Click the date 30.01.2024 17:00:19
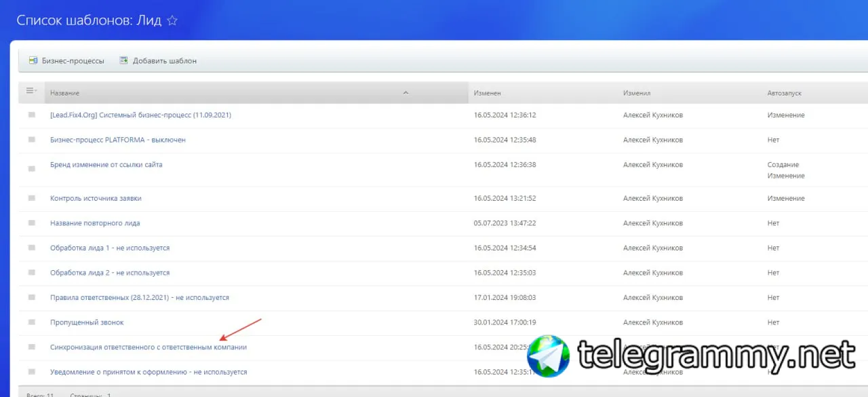Image resolution: width=868 pixels, height=397 pixels. 505,322
